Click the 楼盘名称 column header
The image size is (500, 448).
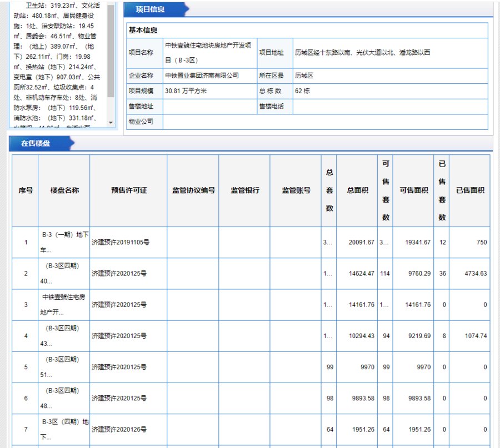(x=64, y=190)
